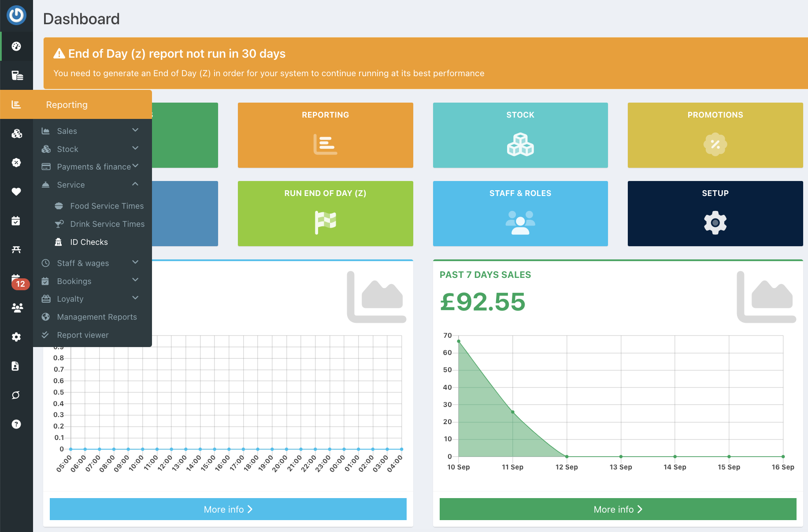Click the Staff & wages label
This screenshot has width=808, height=532.
(83, 263)
